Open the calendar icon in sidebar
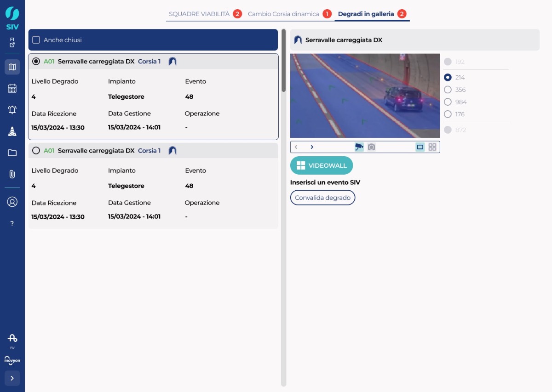The image size is (552, 392). coord(12,89)
